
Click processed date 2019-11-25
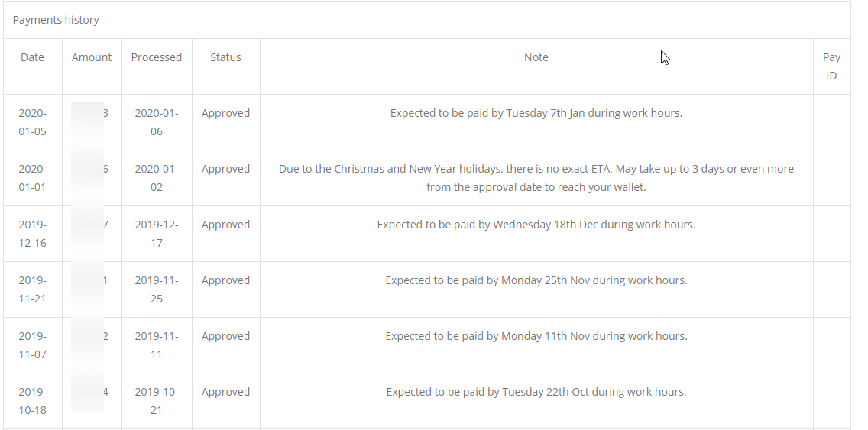coord(156,289)
